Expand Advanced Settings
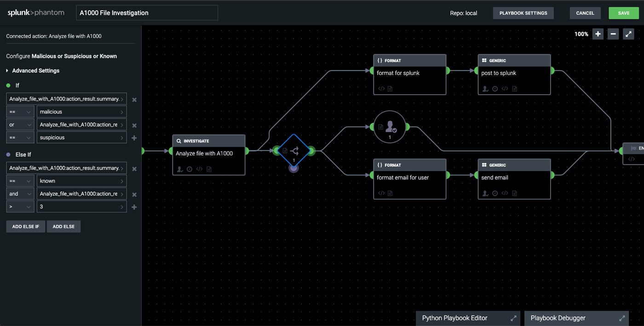The width and height of the screenshot is (644, 326). (33, 71)
